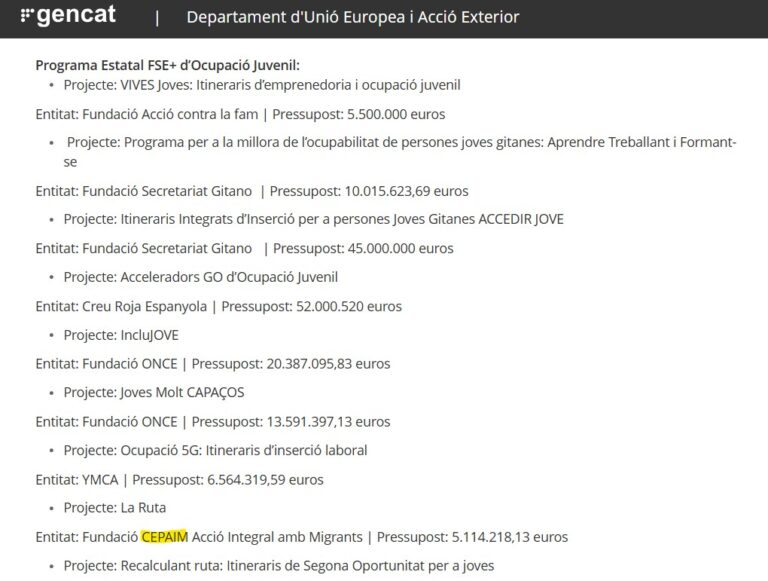Click the Programa Estatal FSE+ d'Ocupació Juvenil heading
The image size is (768, 581).
[x=167, y=65]
